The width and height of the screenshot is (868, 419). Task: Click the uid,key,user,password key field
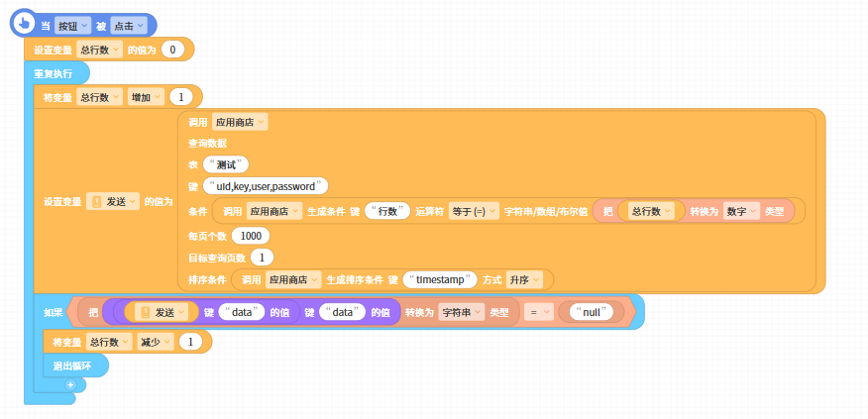(265, 186)
